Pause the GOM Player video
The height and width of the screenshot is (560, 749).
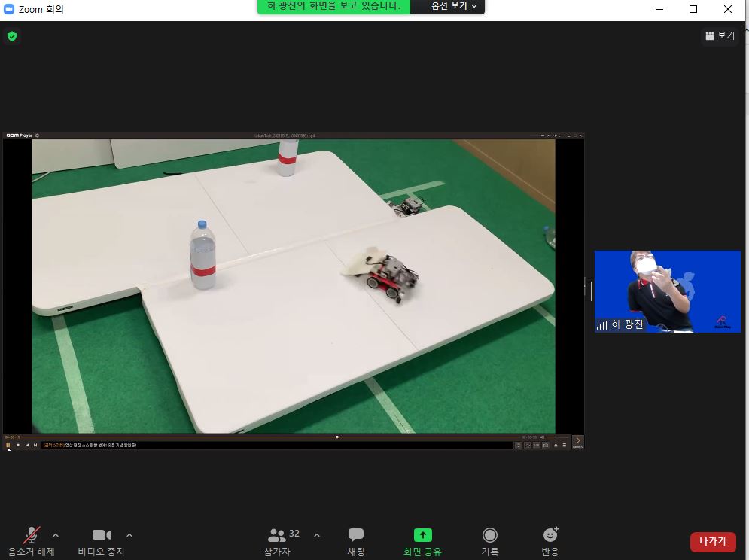click(8, 445)
